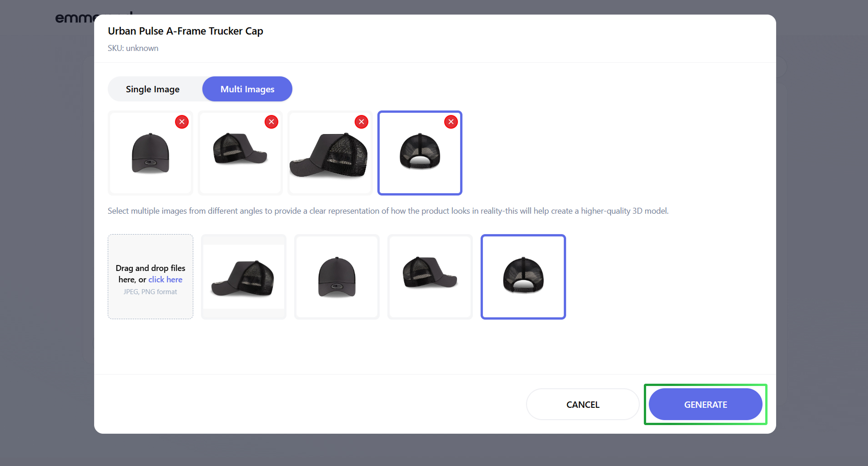Click the emme logo in header

75,18
